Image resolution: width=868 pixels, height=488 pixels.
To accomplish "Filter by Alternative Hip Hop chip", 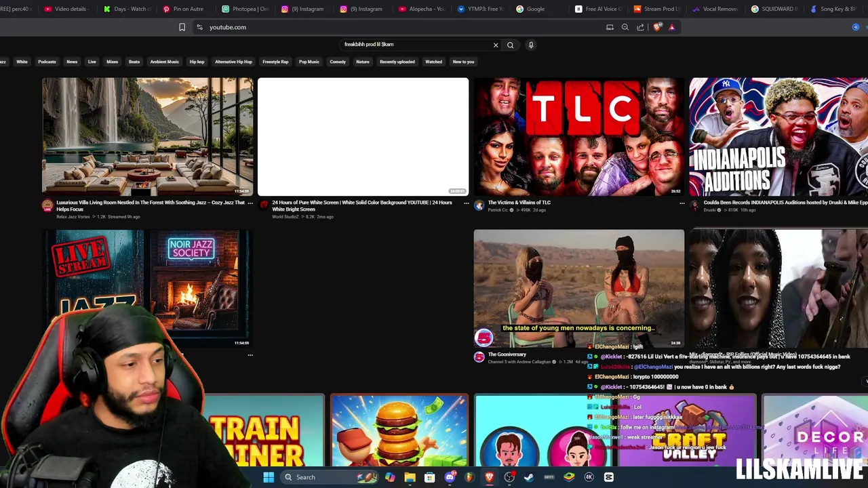I will tap(233, 62).
